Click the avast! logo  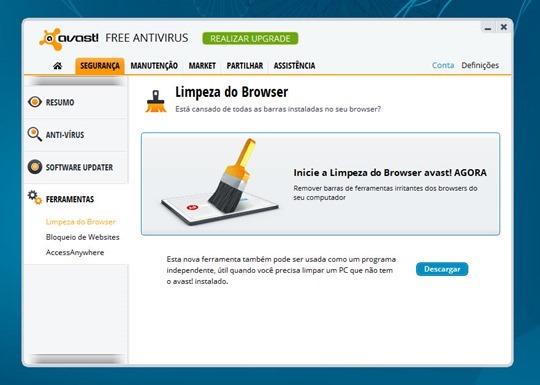(69, 39)
